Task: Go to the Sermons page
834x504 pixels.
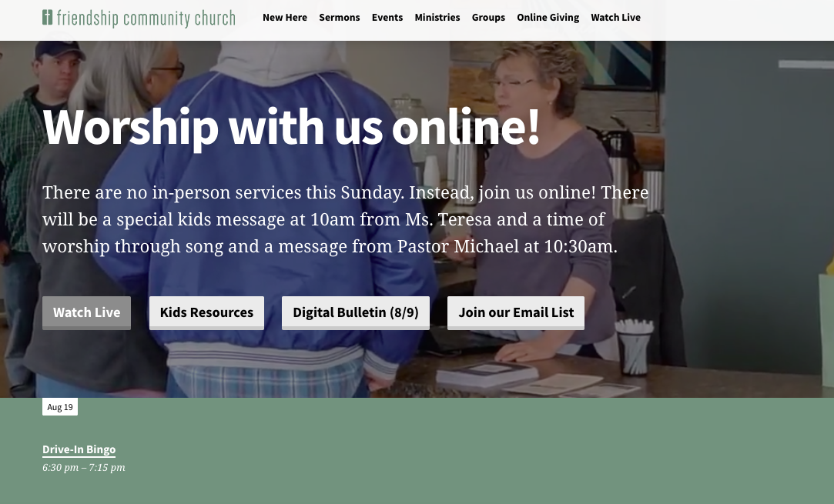Action: click(340, 18)
